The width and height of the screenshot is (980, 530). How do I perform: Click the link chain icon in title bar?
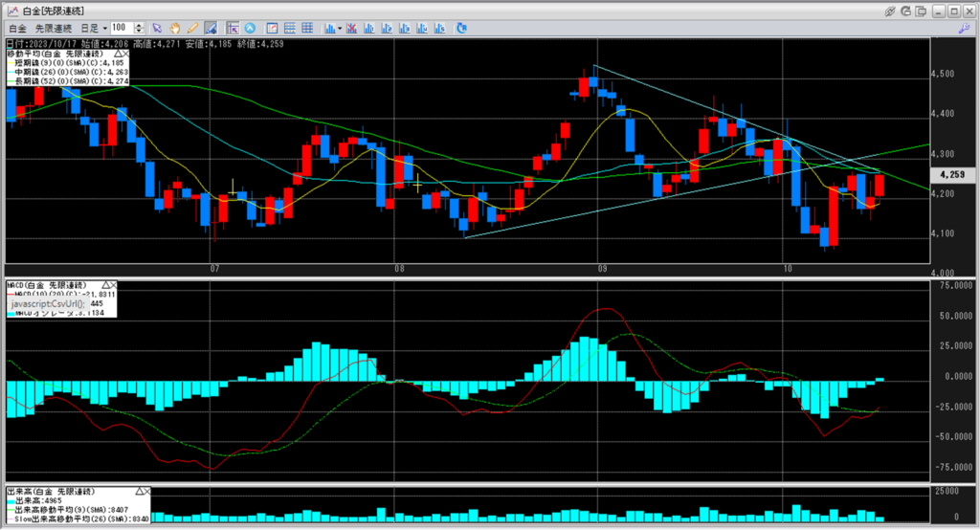coord(890,11)
